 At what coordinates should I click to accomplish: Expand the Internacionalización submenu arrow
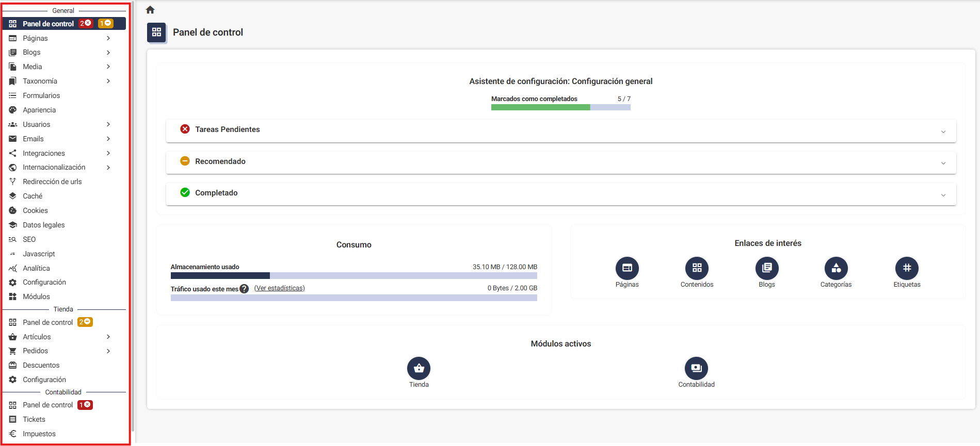[108, 168]
